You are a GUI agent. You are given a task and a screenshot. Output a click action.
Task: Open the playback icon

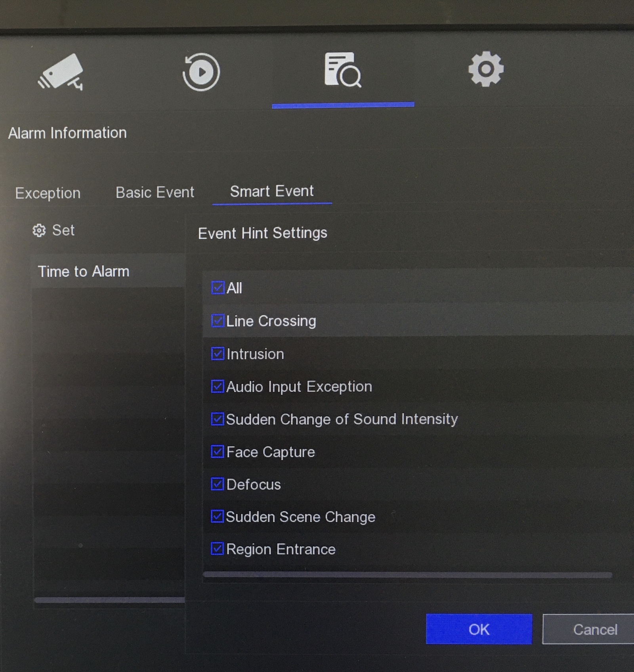(x=201, y=72)
